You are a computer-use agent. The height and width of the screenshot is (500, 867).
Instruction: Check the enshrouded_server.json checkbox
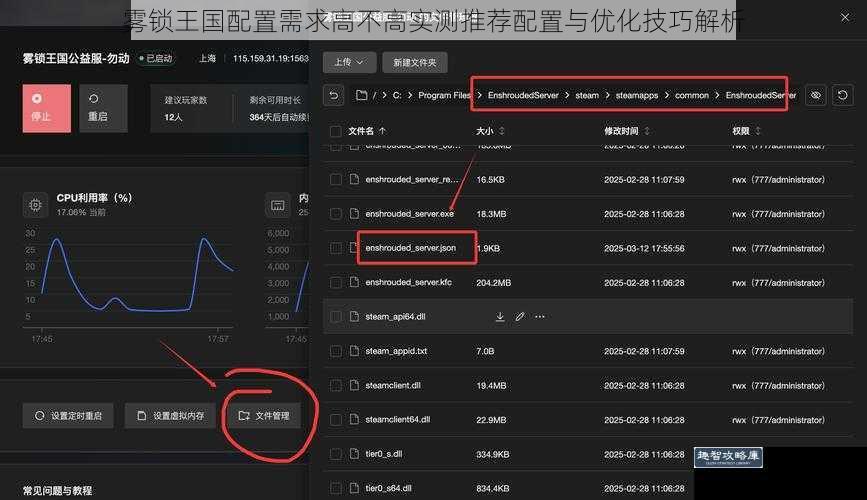(335, 248)
